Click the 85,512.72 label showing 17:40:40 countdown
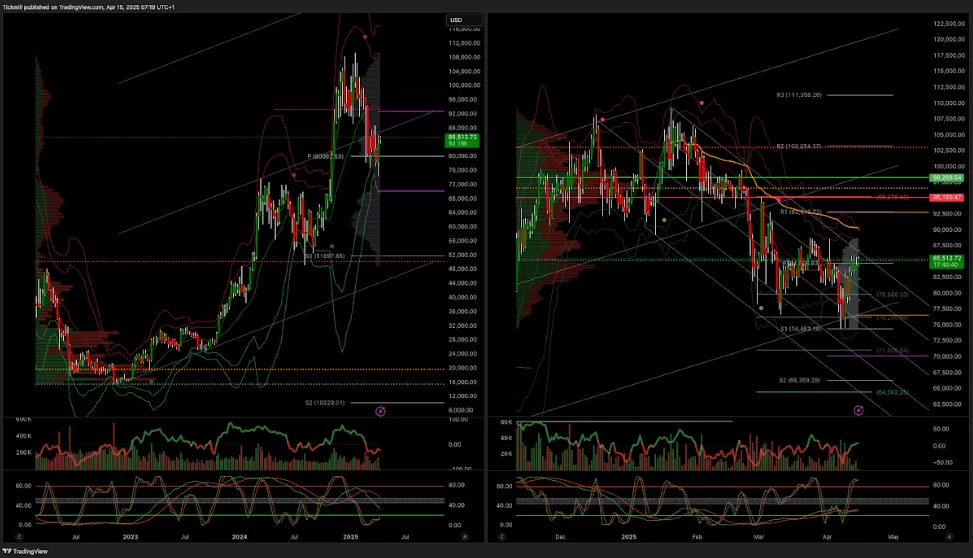 (945, 261)
